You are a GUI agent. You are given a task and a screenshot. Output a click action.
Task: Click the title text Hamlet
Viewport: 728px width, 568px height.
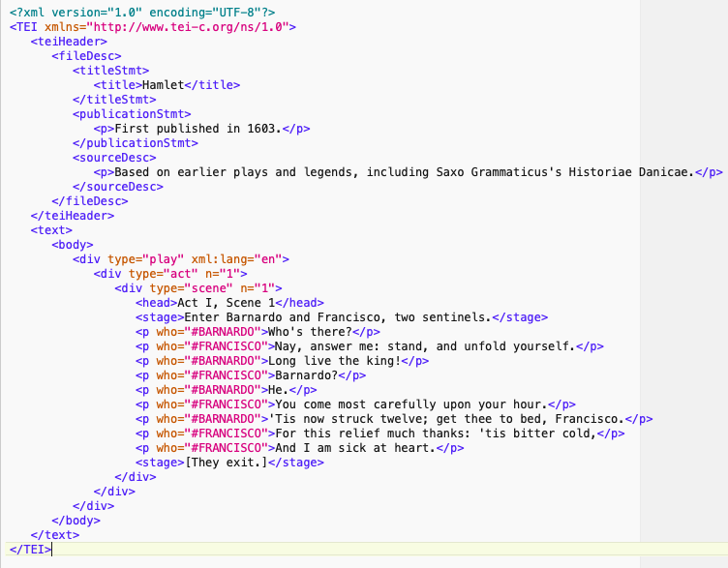[x=163, y=85]
